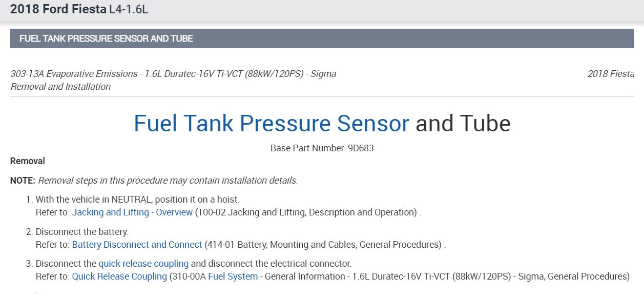Click the italic '2018 Fiesta' label at right
The height and width of the screenshot is (297, 644).
pyautogui.click(x=611, y=74)
